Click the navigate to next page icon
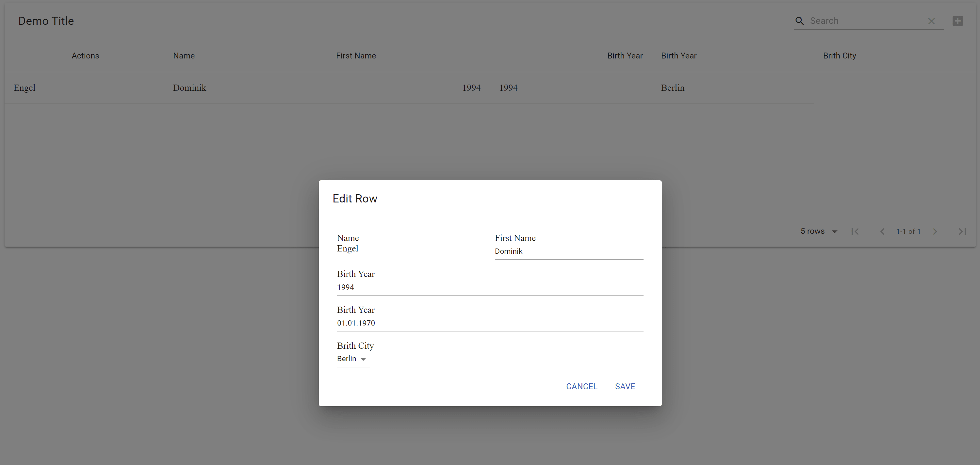980x465 pixels. pyautogui.click(x=935, y=231)
